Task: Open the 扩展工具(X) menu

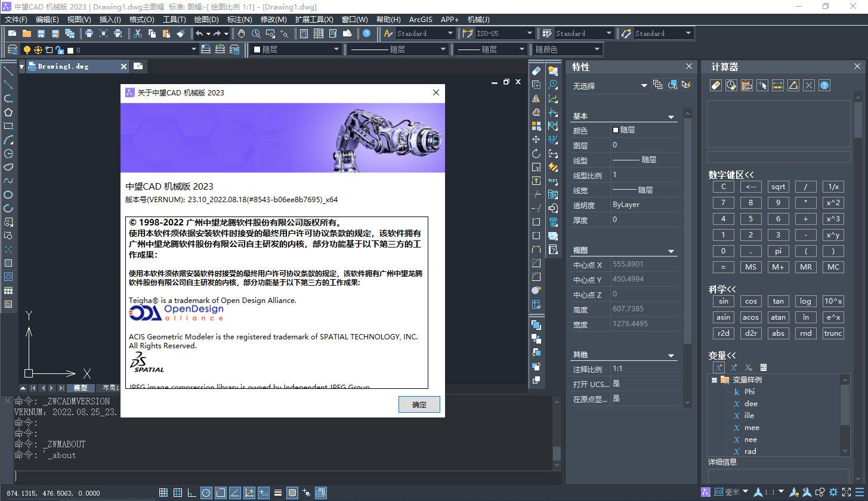Action: point(314,20)
